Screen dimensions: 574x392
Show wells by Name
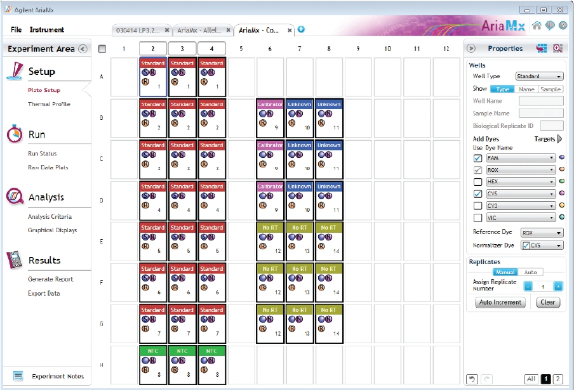[526, 89]
